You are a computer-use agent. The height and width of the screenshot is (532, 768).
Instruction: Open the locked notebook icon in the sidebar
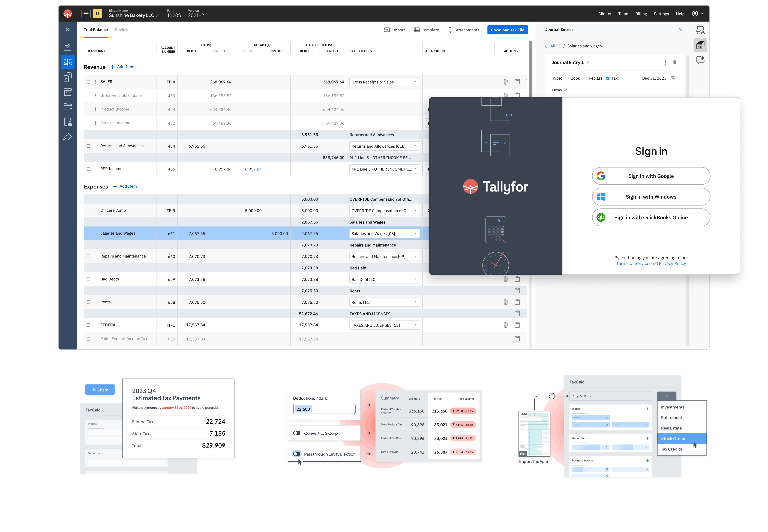click(x=68, y=122)
